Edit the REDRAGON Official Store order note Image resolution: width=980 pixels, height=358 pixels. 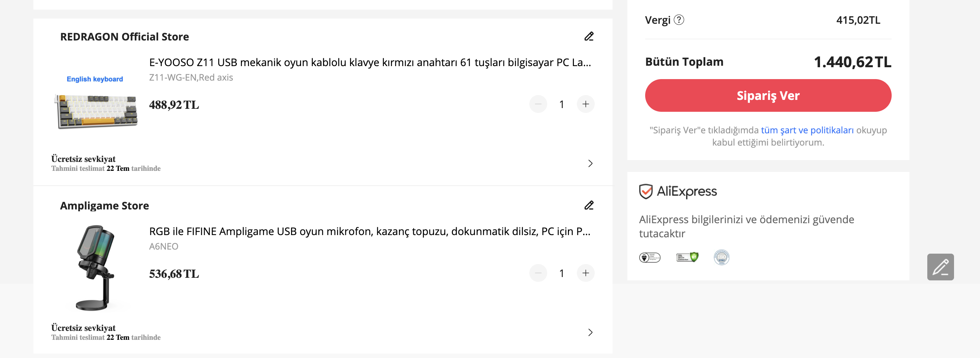coord(589,36)
